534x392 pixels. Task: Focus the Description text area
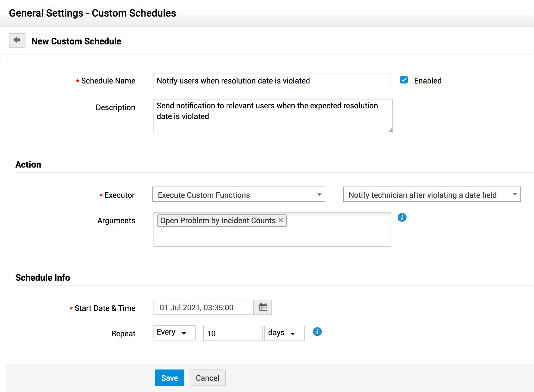[x=273, y=116]
